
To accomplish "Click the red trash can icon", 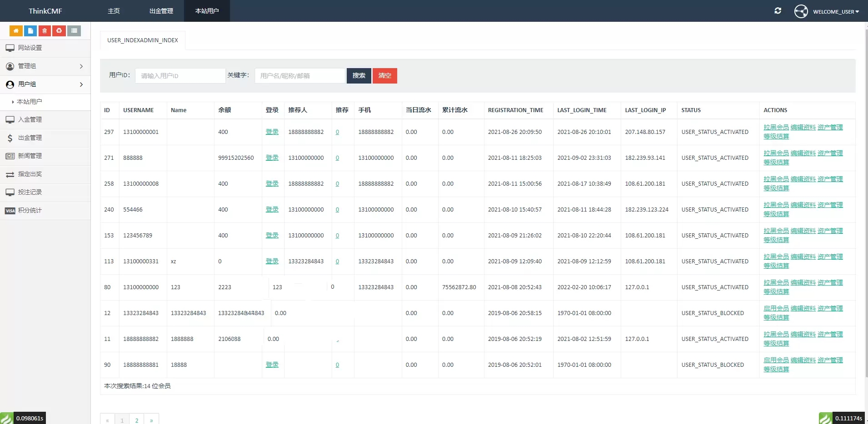I will coord(44,30).
